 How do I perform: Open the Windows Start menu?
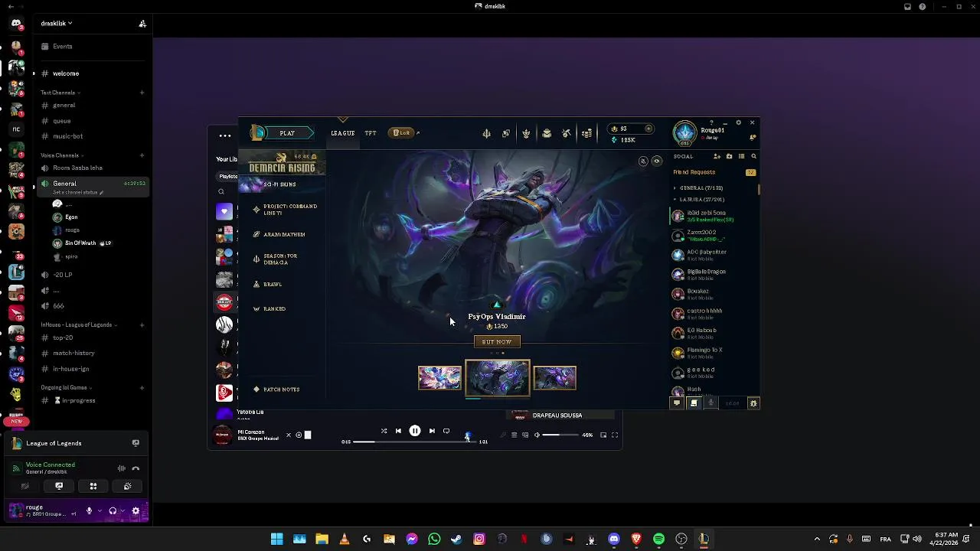click(276, 540)
